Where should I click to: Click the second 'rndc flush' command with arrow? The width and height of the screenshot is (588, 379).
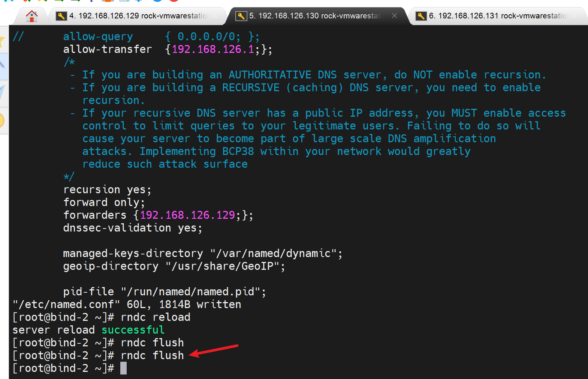[98, 355]
